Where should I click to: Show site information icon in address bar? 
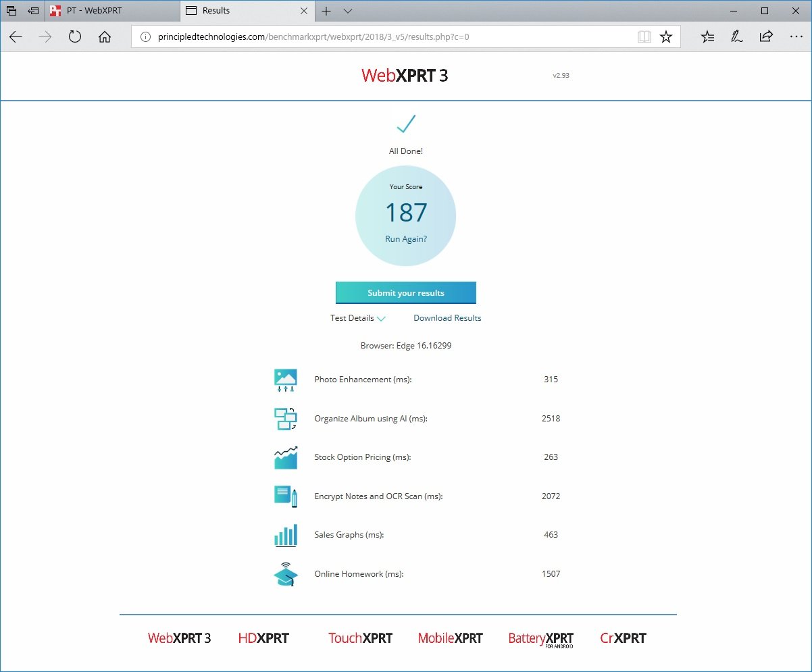pos(145,37)
